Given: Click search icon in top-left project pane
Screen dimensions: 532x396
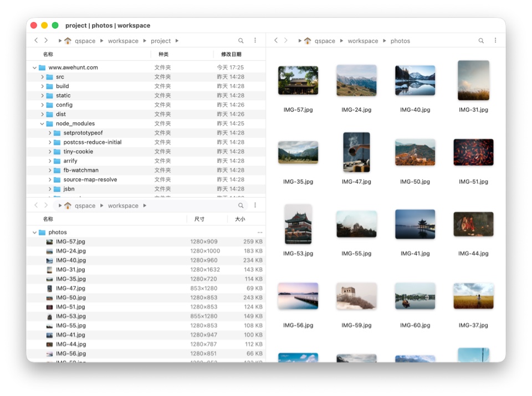Looking at the screenshot, I should 241,40.
